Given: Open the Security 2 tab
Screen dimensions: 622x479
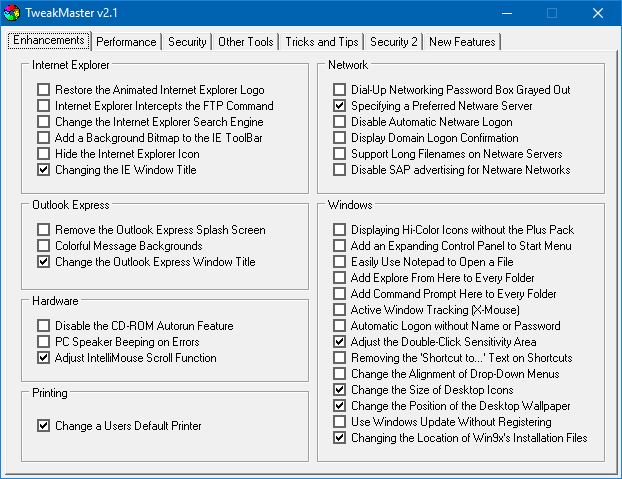Looking at the screenshot, I should coord(394,42).
